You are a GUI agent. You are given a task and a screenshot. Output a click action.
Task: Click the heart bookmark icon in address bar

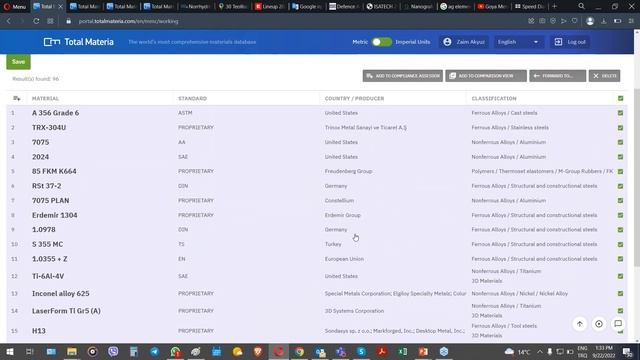[x=574, y=21]
